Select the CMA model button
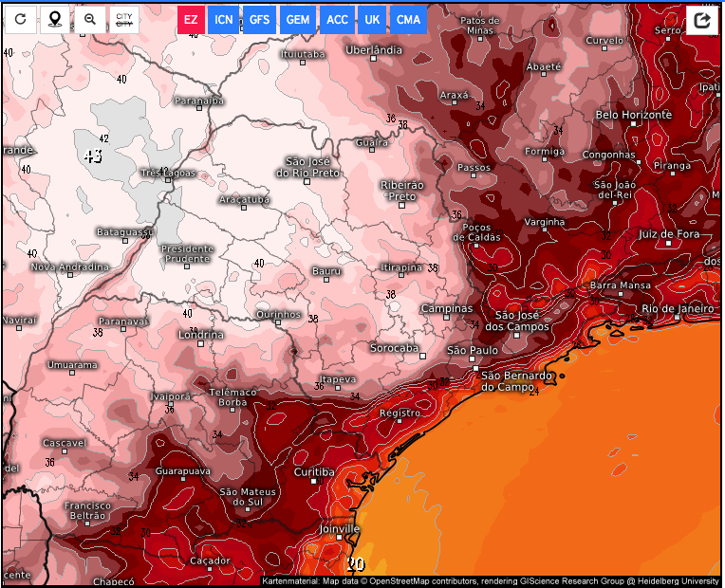 tap(408, 20)
